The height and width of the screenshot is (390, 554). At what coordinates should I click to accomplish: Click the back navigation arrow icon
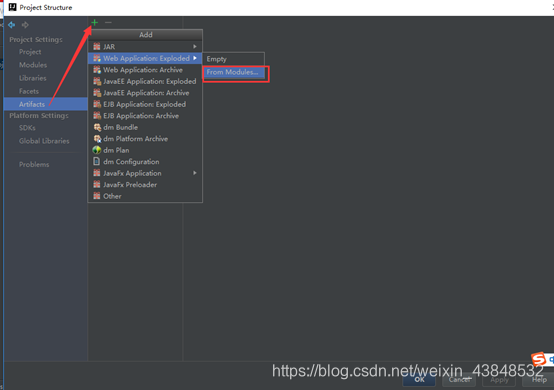(12, 25)
